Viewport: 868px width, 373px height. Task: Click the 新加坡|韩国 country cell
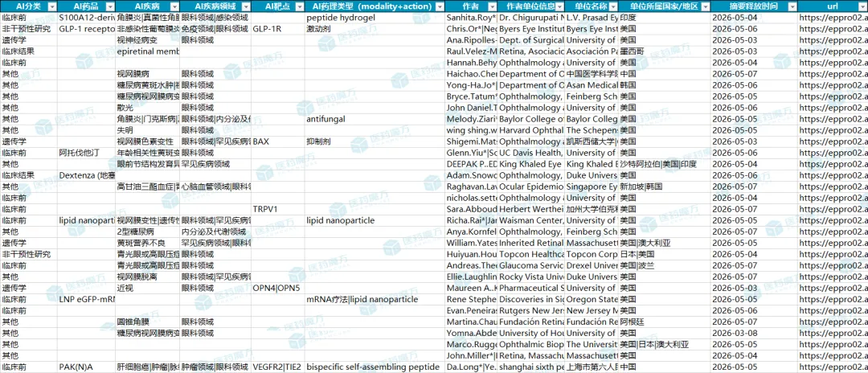coord(664,186)
